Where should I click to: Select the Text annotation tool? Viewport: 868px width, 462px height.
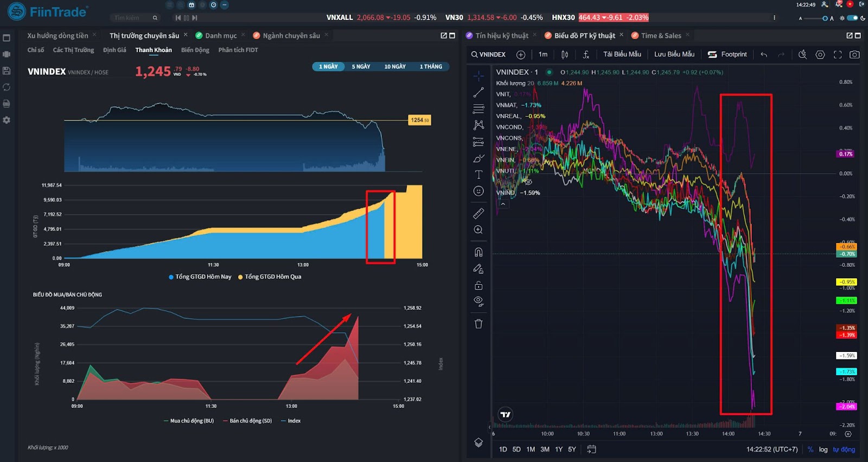[478, 175]
